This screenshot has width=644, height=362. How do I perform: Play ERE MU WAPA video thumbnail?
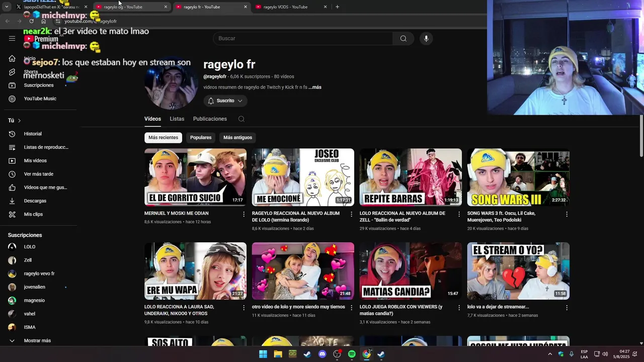(195, 271)
